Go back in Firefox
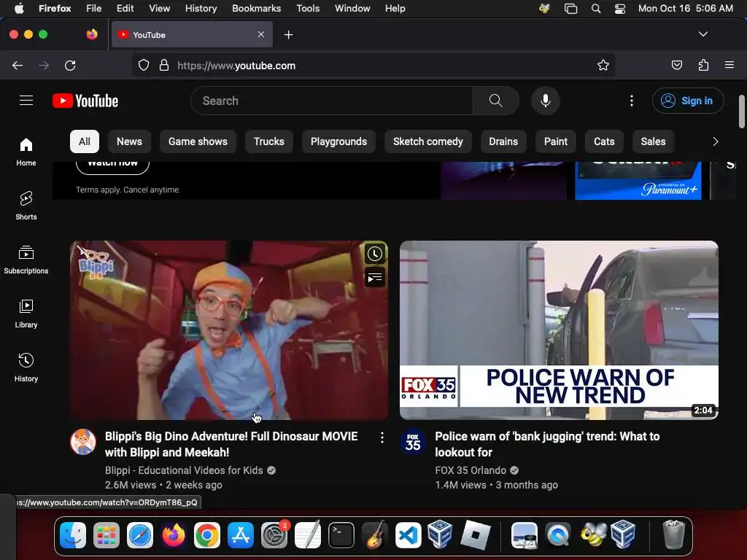Viewport: 747px width, 560px height. [x=18, y=65]
